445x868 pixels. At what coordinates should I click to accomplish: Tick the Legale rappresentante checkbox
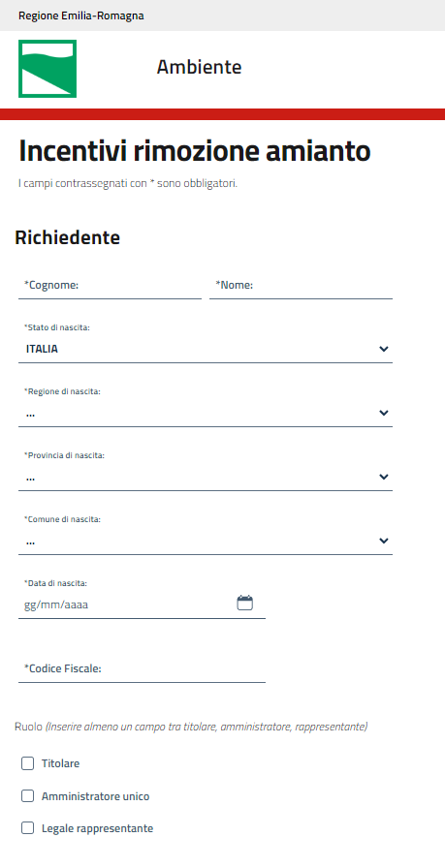click(28, 828)
